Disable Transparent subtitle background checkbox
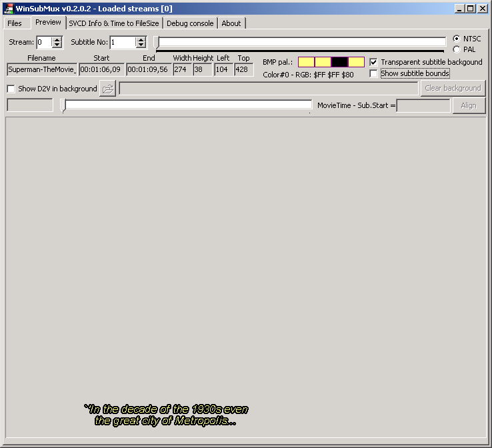Viewport: 492px width, 448px height. (x=373, y=62)
